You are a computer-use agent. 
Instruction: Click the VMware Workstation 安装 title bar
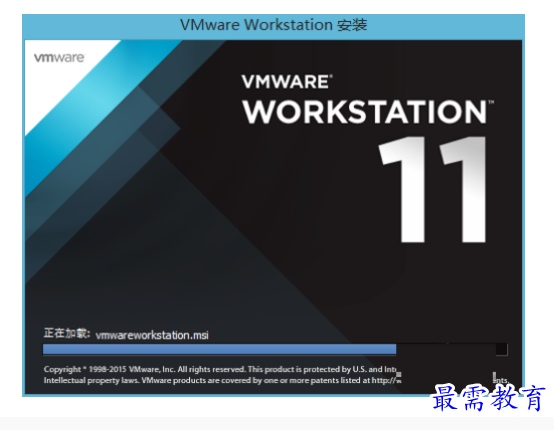click(273, 26)
